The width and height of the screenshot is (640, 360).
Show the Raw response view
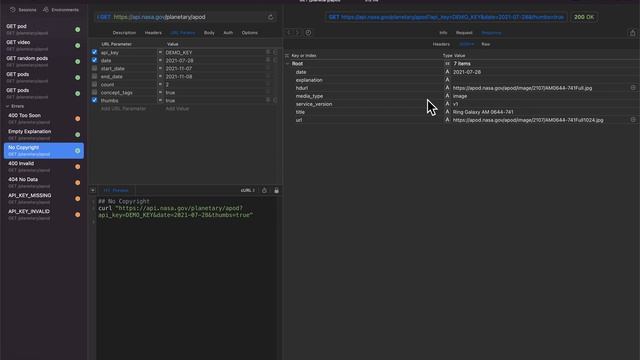click(486, 44)
